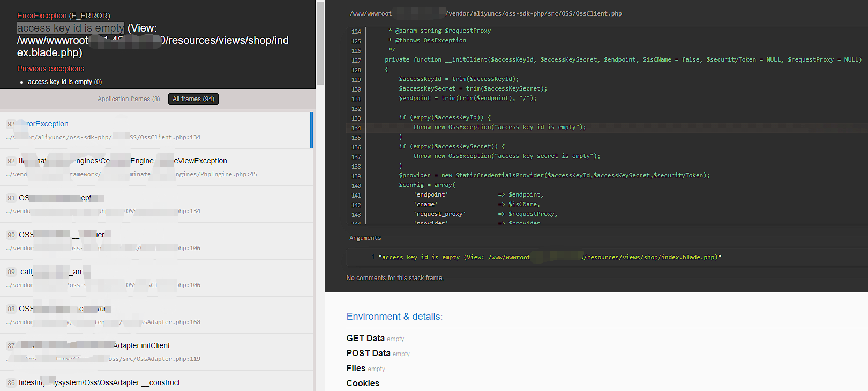Click highlighted 'access key id is empty' message
The height and width of the screenshot is (391, 868).
[71, 28]
